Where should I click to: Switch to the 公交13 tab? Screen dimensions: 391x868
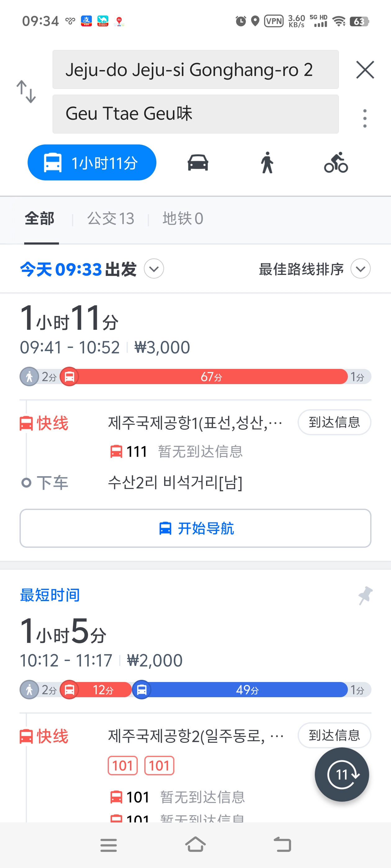pyautogui.click(x=111, y=219)
